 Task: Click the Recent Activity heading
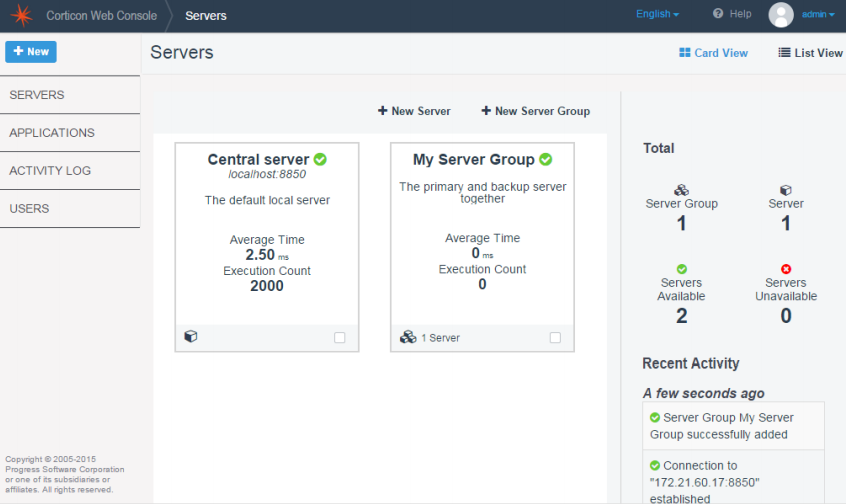(691, 363)
